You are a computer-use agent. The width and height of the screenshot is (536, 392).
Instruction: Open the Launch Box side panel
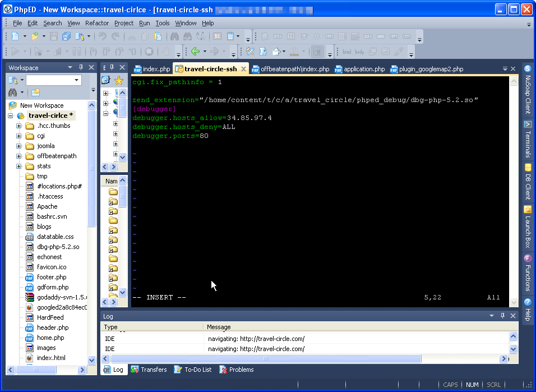click(528, 227)
